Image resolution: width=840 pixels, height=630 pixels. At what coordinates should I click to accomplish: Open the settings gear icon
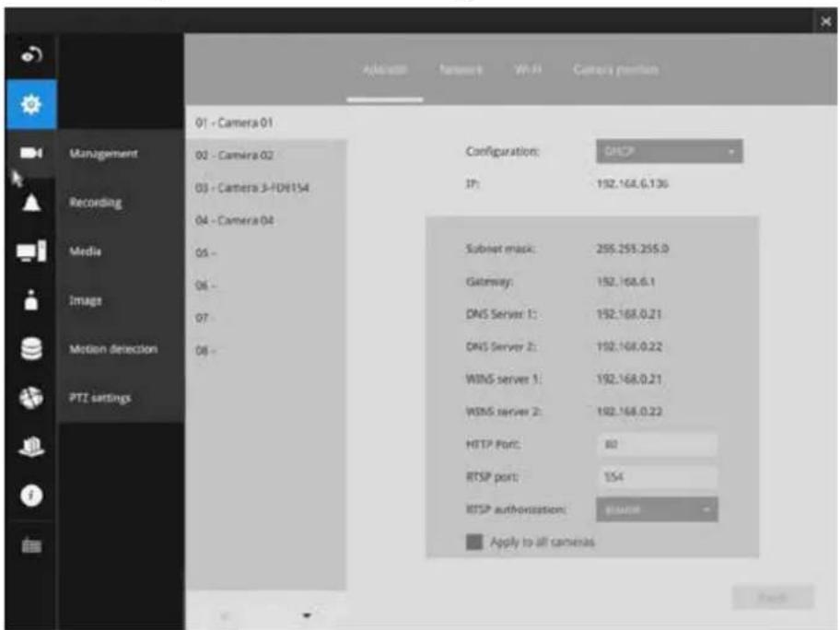coord(31,104)
